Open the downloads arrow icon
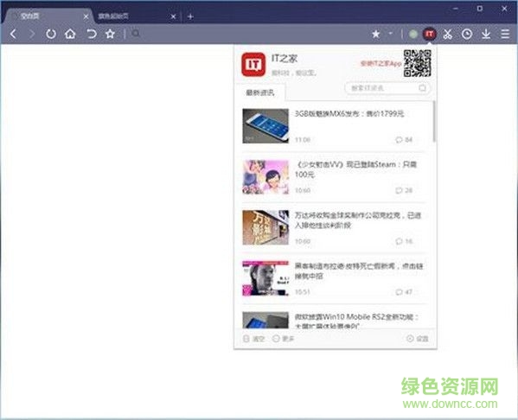This screenshot has height=420, width=518. [486, 34]
